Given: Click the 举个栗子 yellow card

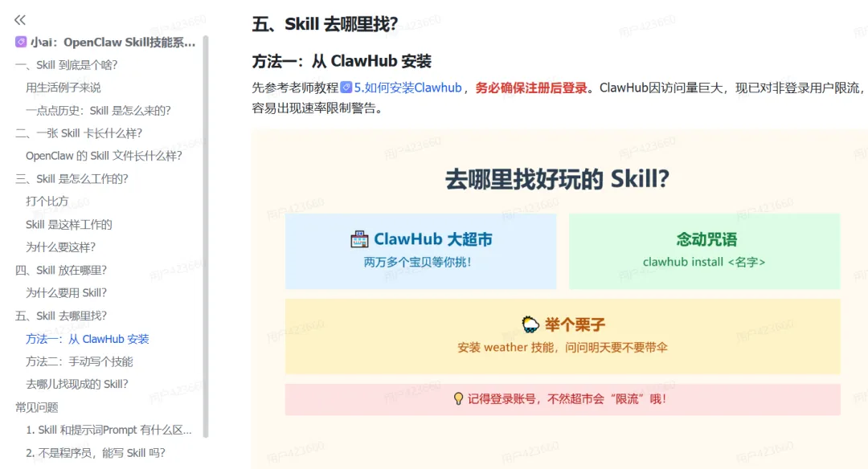Looking at the screenshot, I should (563, 336).
